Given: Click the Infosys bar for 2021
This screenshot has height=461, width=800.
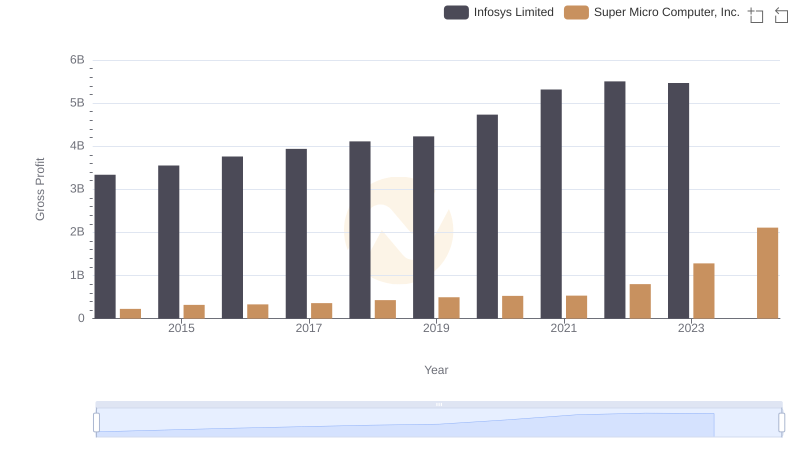Looking at the screenshot, I should (x=551, y=204).
